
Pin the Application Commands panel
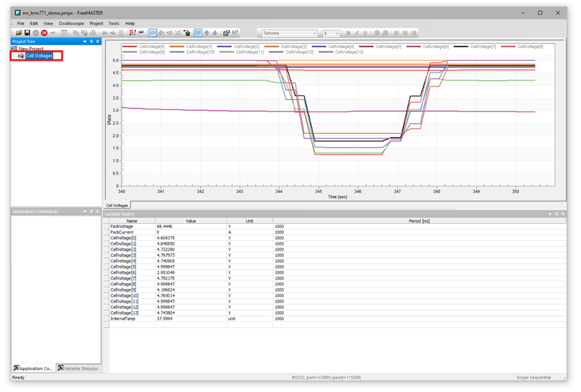91,212
